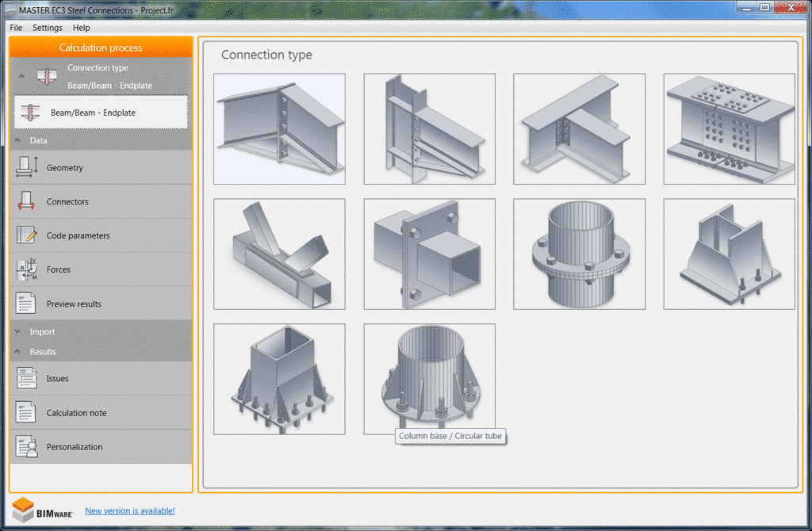Screen dimensions: 812x531
Task: Click the Connection type panel heading text
Action: [266, 55]
